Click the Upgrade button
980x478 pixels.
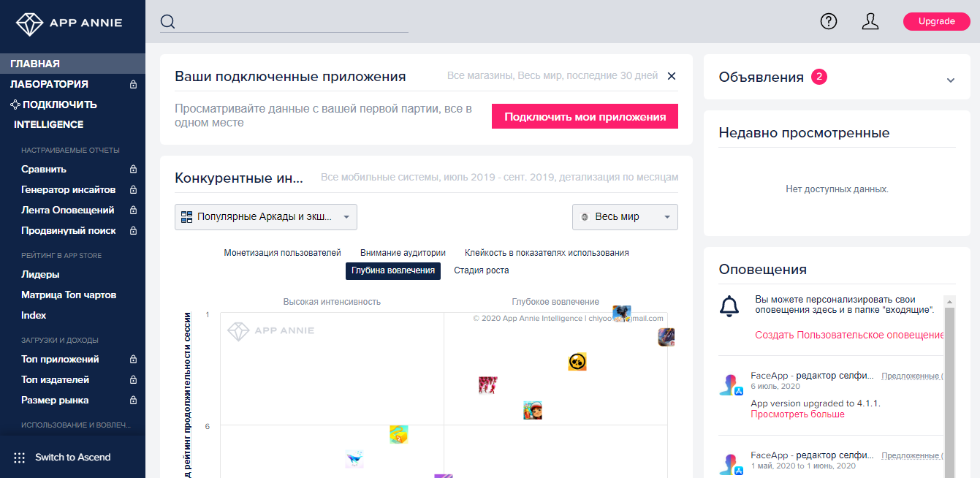936,21
